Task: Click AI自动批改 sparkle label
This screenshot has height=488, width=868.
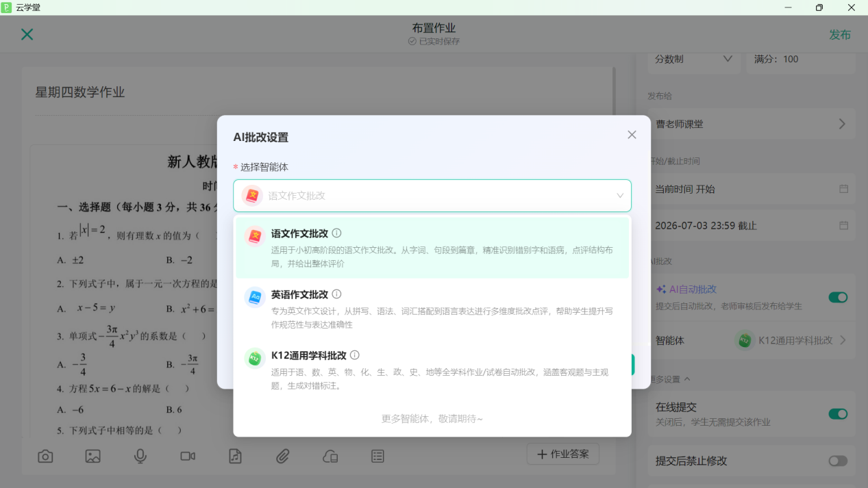Action: 686,290
